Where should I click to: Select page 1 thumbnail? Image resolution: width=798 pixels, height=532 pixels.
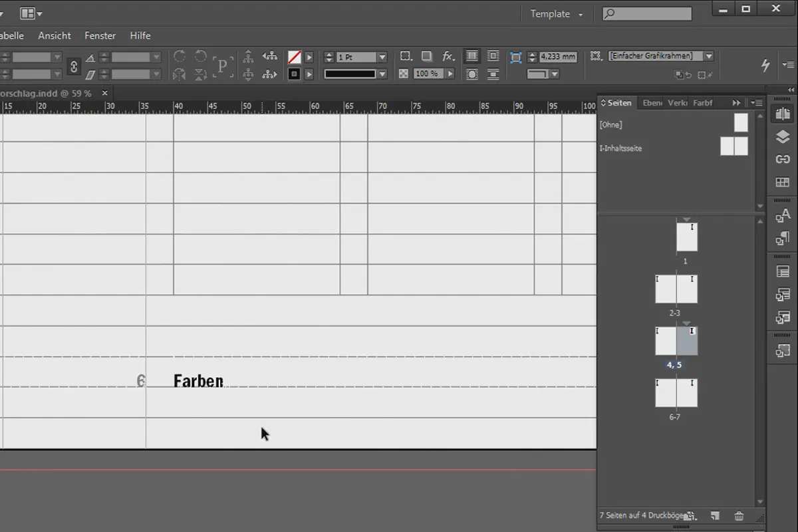(687, 237)
